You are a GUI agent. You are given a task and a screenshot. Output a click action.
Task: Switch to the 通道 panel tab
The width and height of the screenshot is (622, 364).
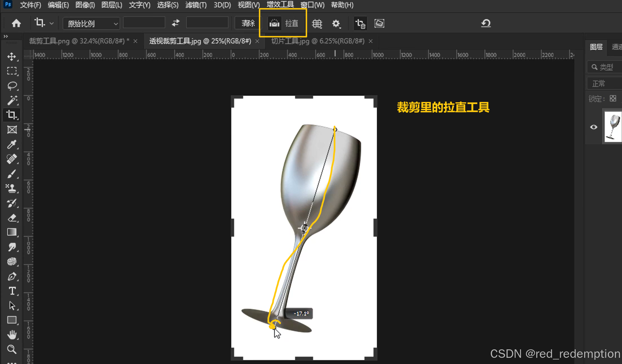617,47
